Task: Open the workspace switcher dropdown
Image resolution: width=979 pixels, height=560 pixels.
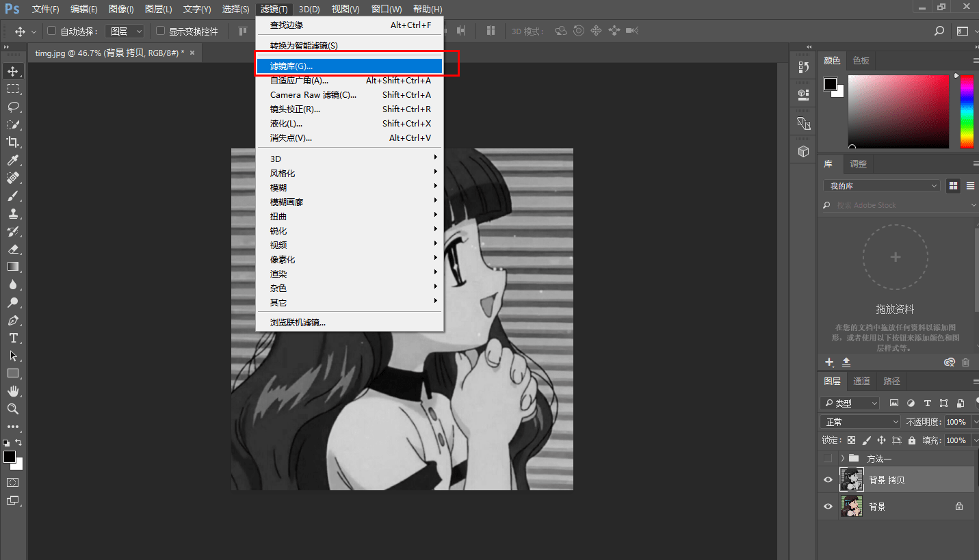Action: (965, 31)
